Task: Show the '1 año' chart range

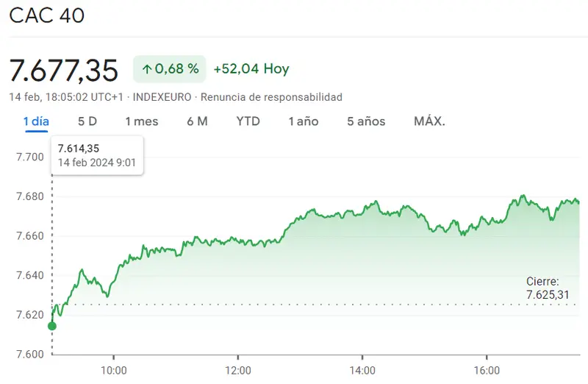Action: (304, 121)
